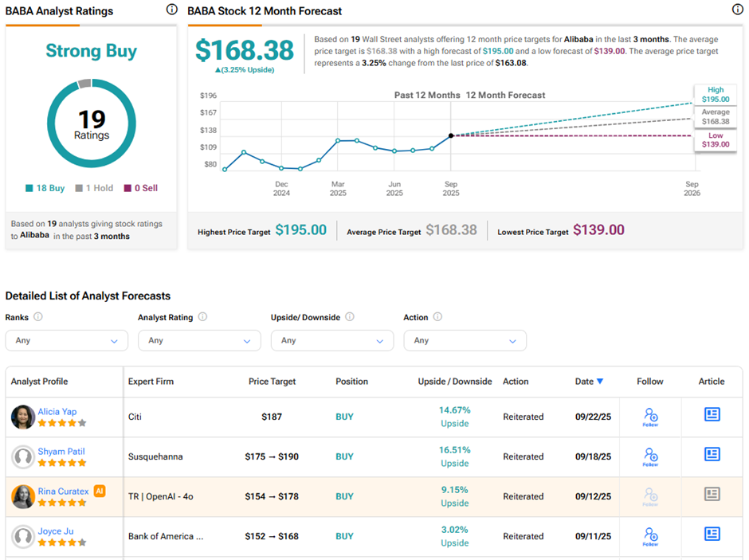Follow analyst Joyce Ju
This screenshot has width=749, height=560.
point(650,537)
